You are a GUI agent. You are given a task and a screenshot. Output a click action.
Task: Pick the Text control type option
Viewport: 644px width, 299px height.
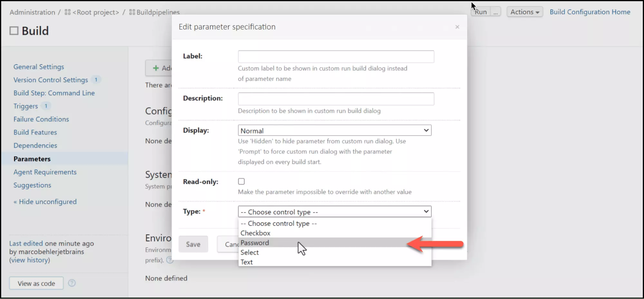[x=246, y=262]
